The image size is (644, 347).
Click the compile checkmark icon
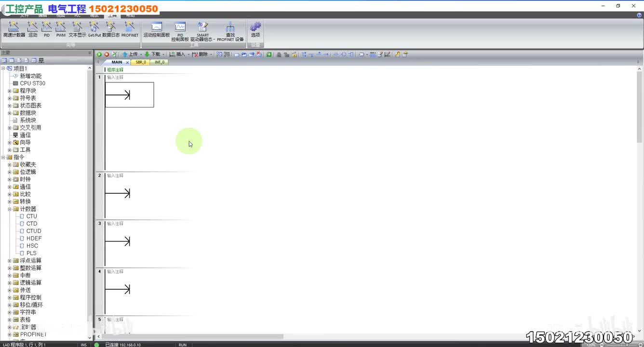(114, 54)
